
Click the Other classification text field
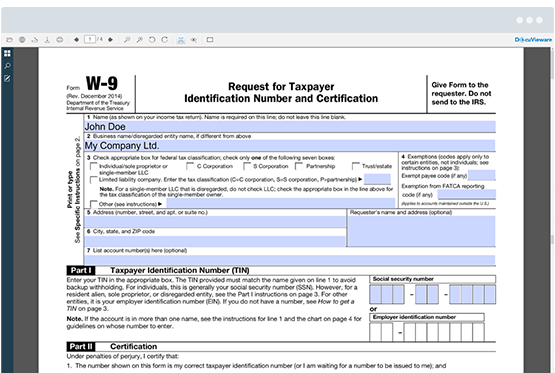[281, 203]
